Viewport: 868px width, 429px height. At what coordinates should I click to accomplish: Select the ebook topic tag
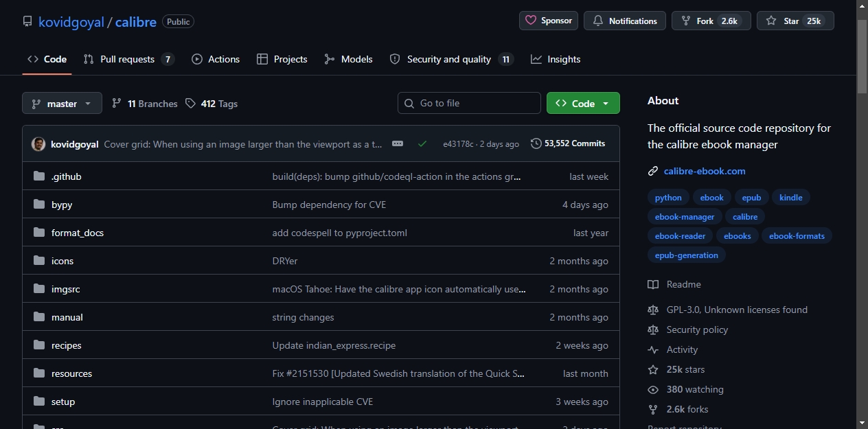pyautogui.click(x=712, y=198)
